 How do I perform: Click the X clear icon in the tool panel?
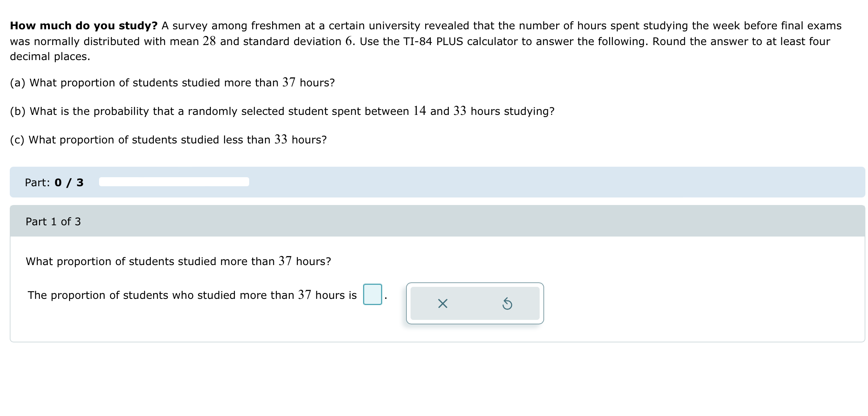coord(442,303)
